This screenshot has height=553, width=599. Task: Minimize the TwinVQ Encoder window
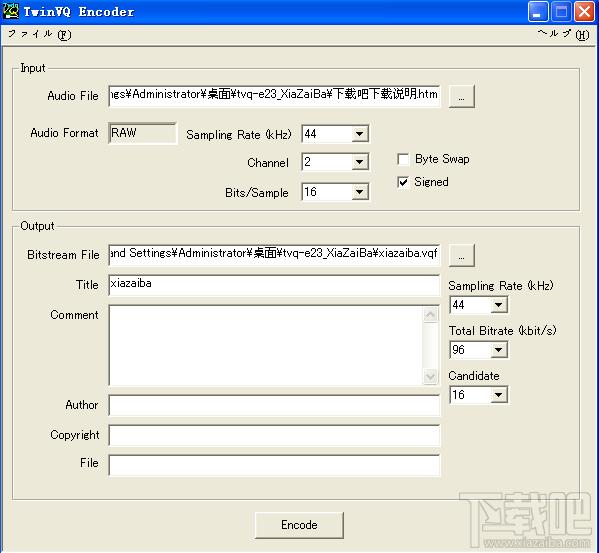[538, 11]
